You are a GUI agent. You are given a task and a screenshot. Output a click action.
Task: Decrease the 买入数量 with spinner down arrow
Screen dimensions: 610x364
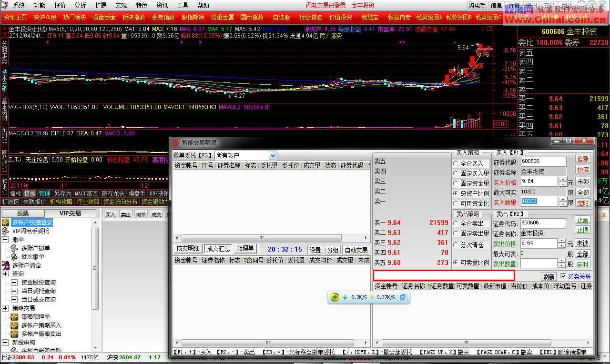pos(563,204)
